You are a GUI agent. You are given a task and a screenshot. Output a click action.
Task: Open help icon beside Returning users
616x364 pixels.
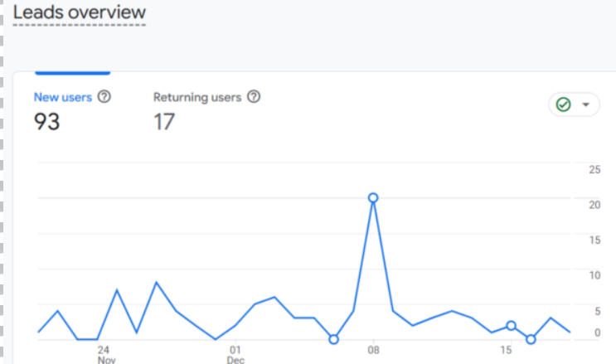tap(254, 96)
